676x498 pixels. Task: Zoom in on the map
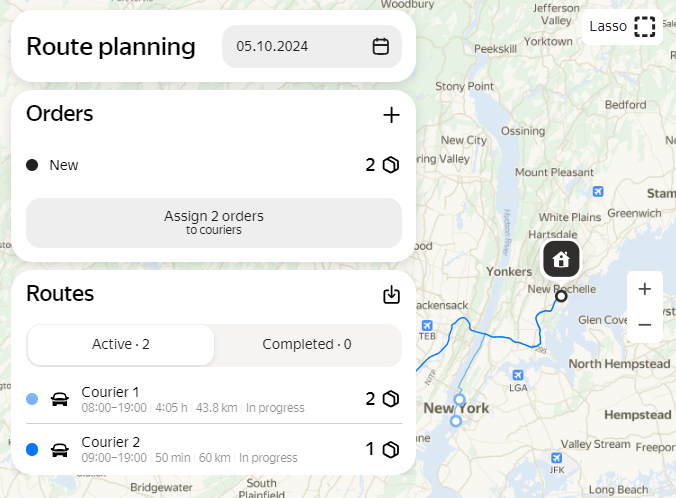[x=645, y=289]
